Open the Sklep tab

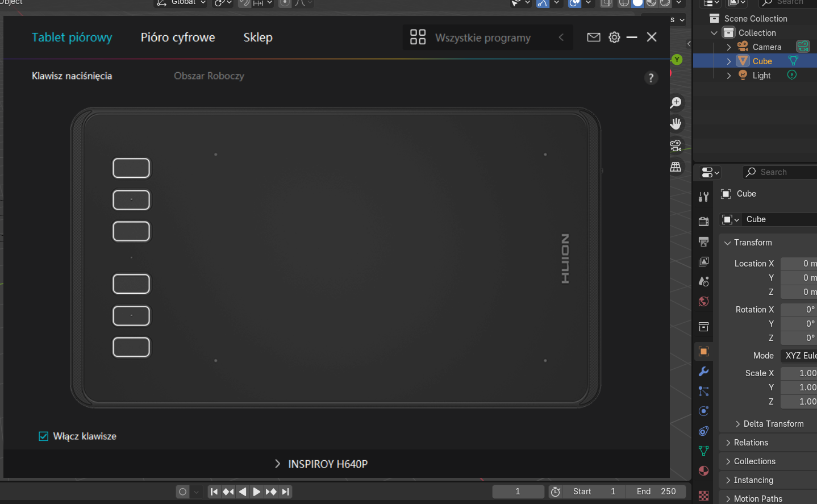point(258,38)
